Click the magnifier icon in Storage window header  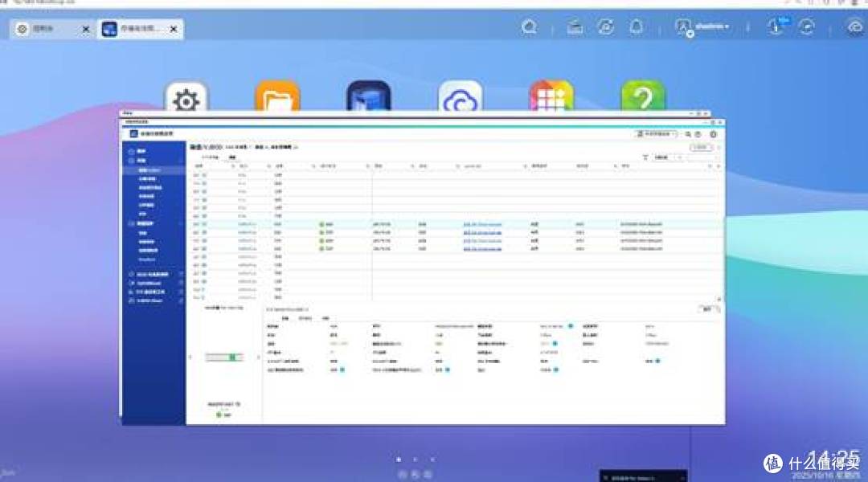[x=688, y=134]
